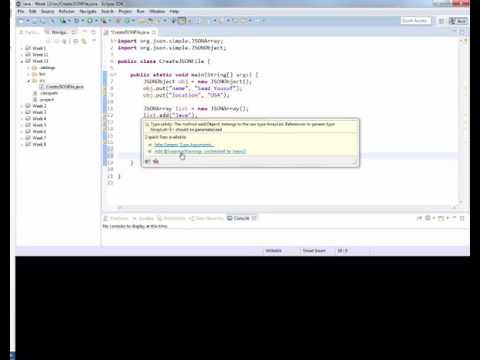Switch to the Javadoc tab
The image size is (480, 360).
point(143,218)
